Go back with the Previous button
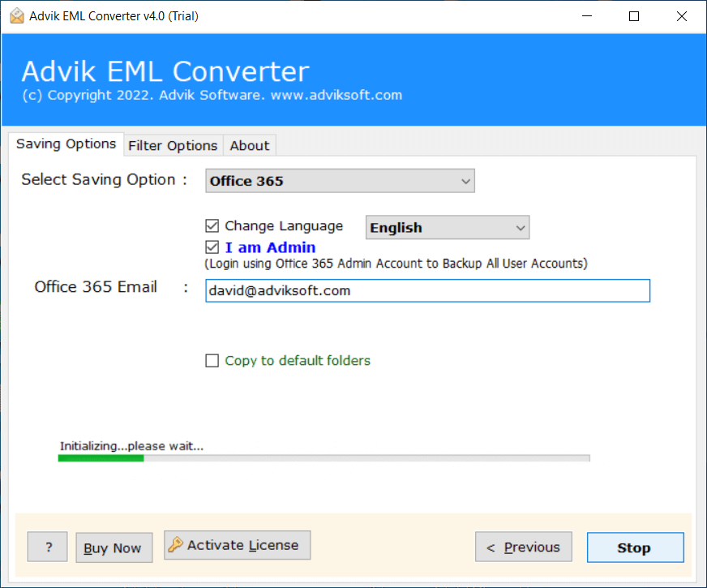 (524, 547)
